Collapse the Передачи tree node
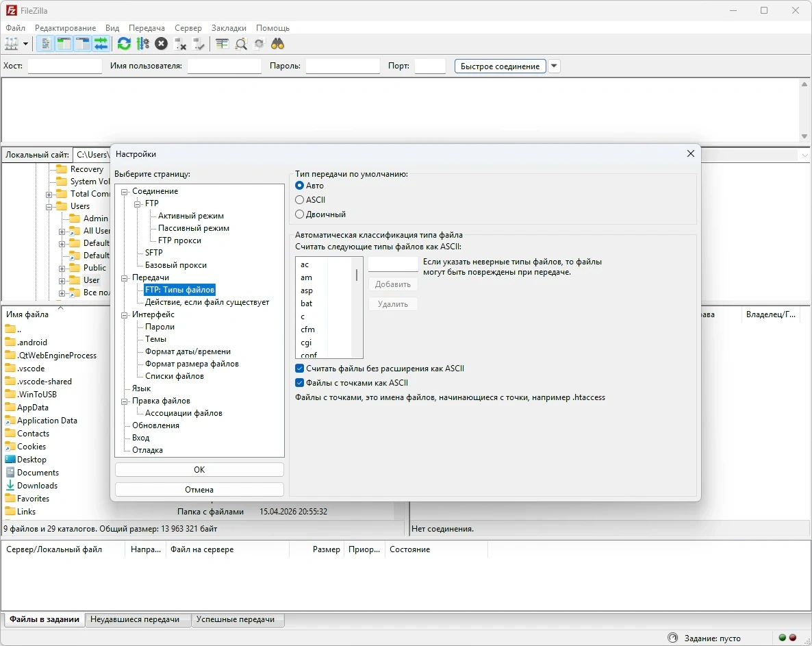This screenshot has width=812, height=646. [125, 278]
